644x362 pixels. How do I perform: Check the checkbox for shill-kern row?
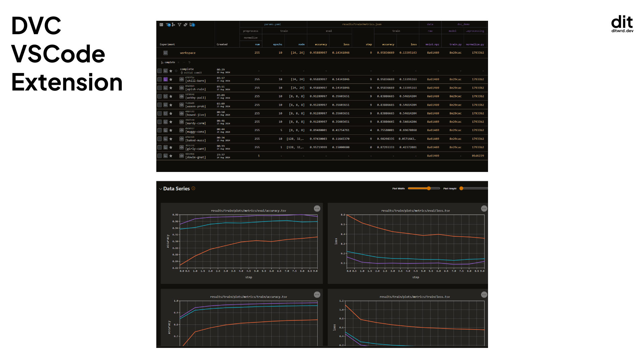pos(160,79)
